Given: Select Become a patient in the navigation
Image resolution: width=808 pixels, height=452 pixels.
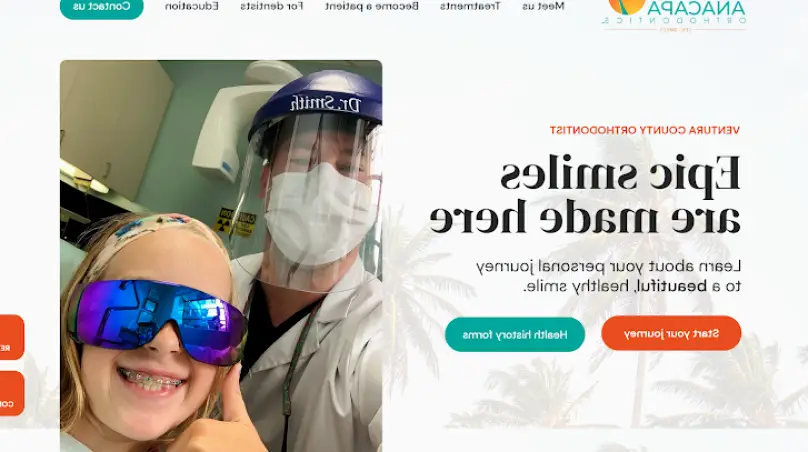Looking at the screenshot, I should (372, 6).
